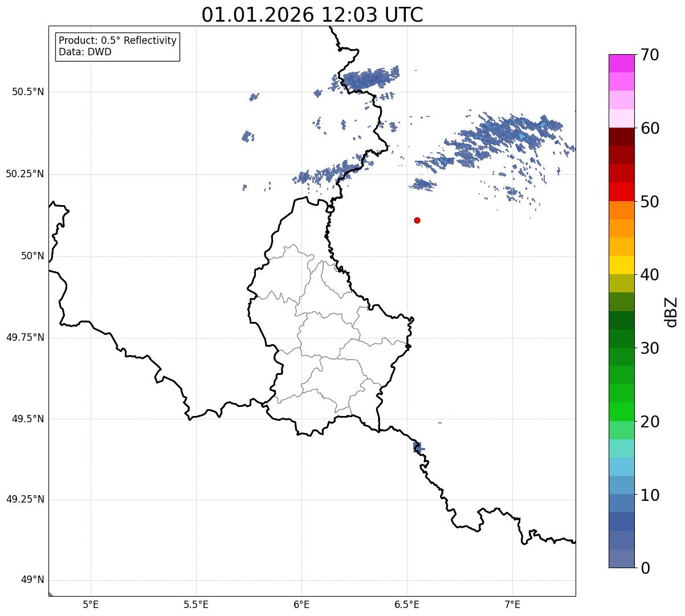Click the dark maroon colorbar segment below 60
Screen dimensions: 685x616
coord(621,137)
